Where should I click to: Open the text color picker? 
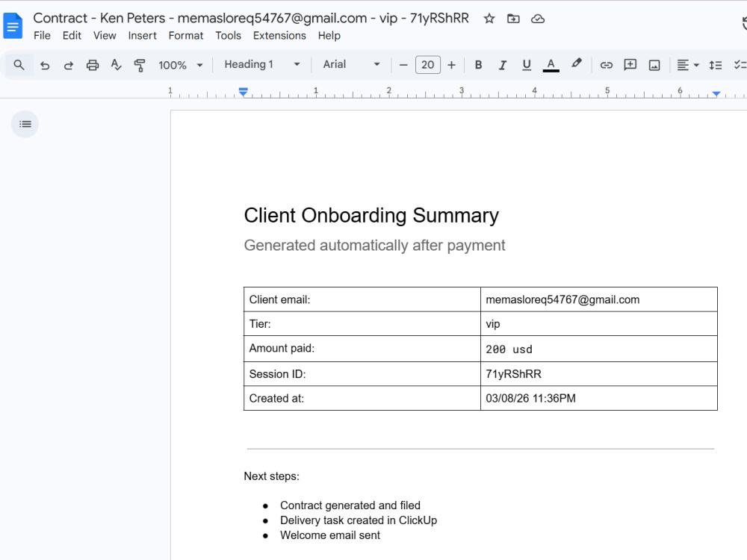tap(551, 65)
